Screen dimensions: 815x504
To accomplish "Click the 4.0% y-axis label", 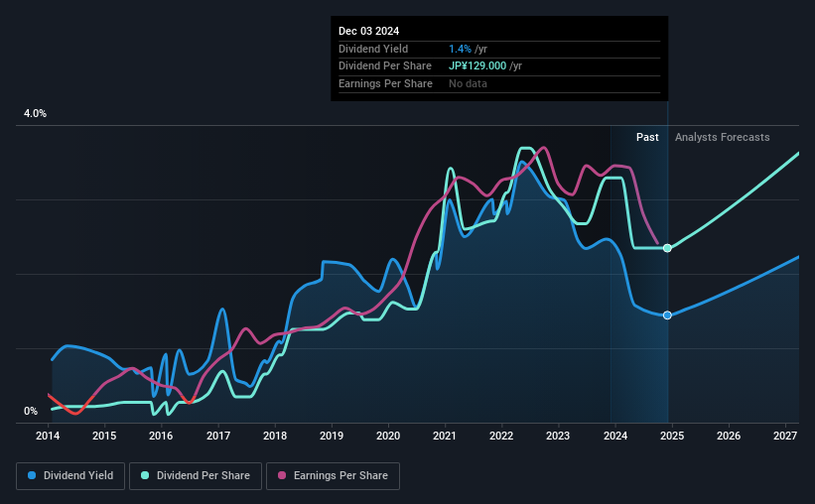I will point(35,113).
